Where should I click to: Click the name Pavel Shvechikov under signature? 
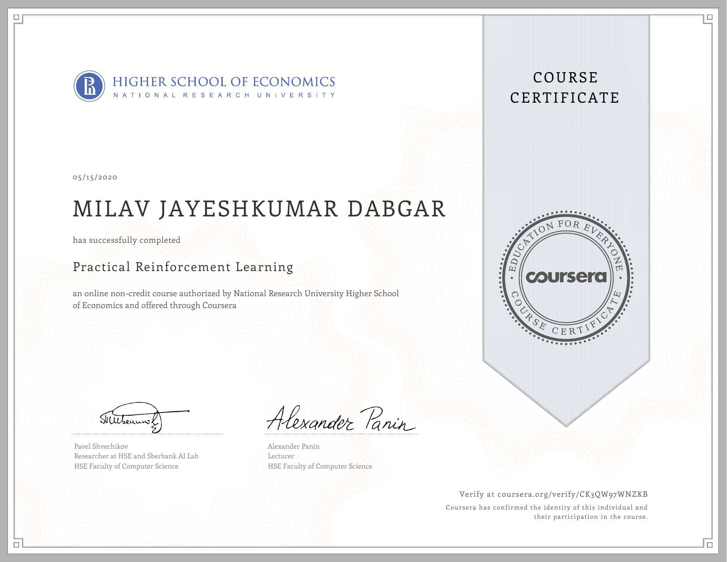(101, 446)
